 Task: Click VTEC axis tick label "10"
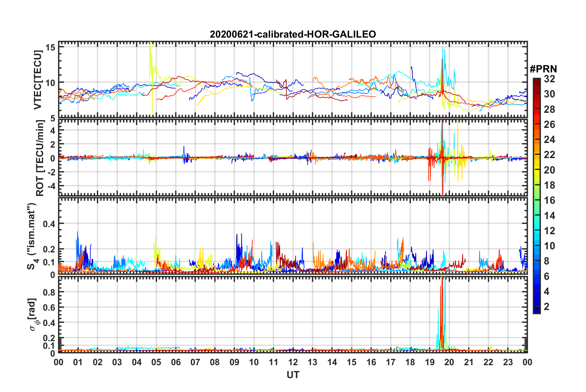51,83
